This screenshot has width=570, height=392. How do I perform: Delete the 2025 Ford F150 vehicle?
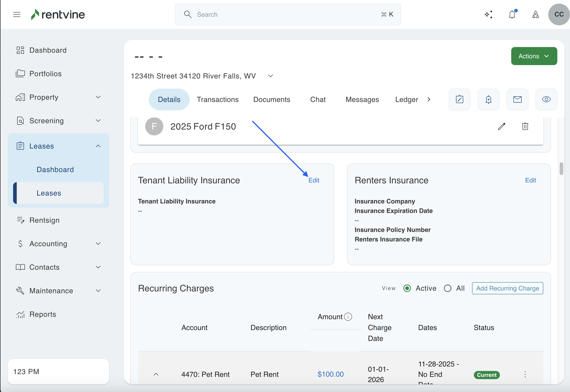coord(525,127)
